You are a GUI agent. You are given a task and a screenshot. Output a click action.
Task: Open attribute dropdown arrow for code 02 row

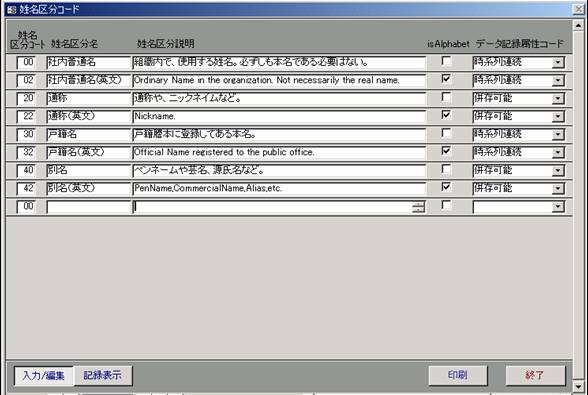click(x=558, y=80)
